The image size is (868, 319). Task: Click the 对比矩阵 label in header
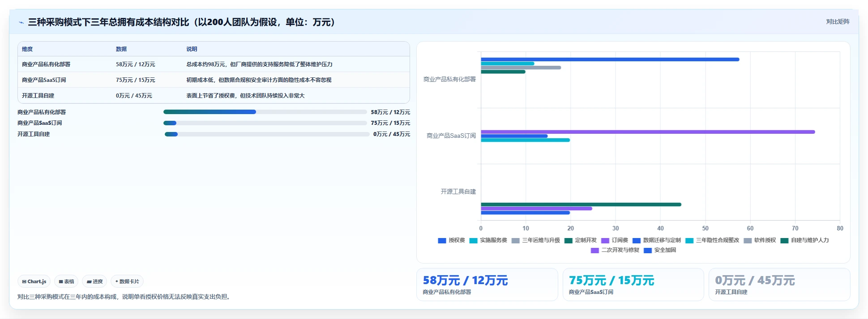pyautogui.click(x=838, y=21)
